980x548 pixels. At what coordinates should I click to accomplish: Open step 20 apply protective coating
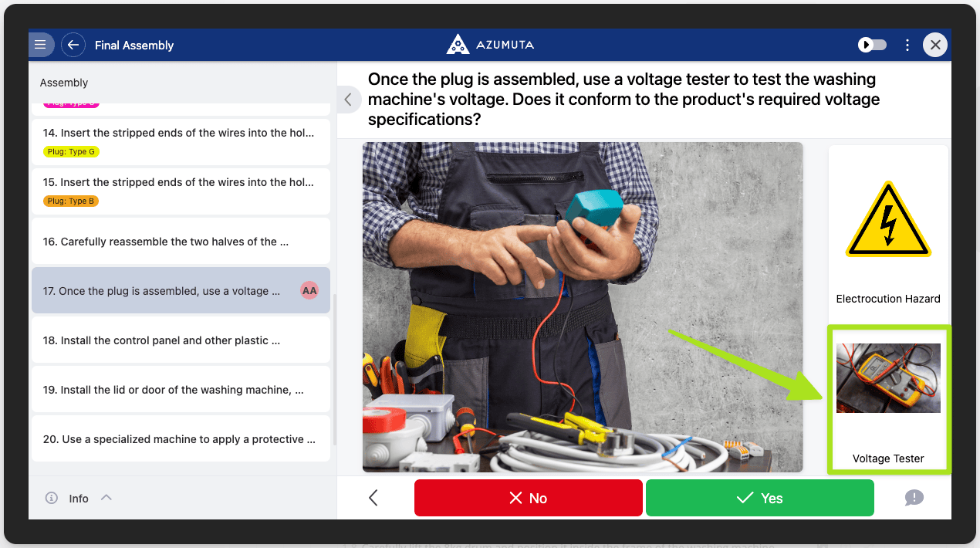(179, 439)
